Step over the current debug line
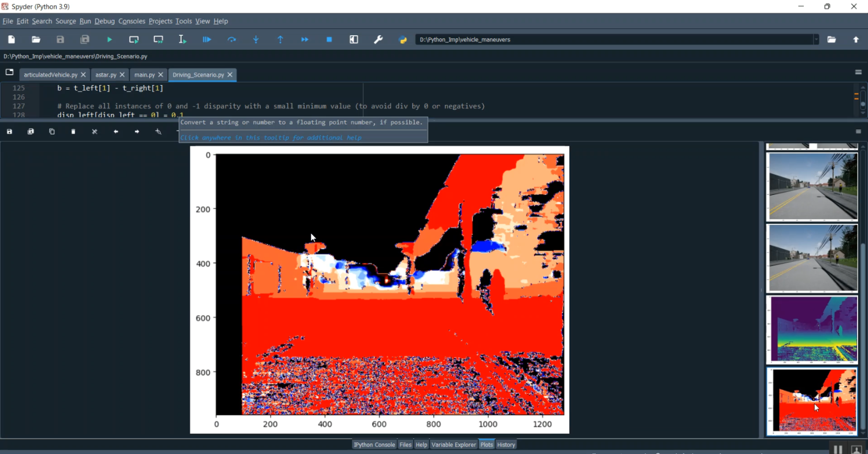The width and height of the screenshot is (868, 454). coord(231,39)
